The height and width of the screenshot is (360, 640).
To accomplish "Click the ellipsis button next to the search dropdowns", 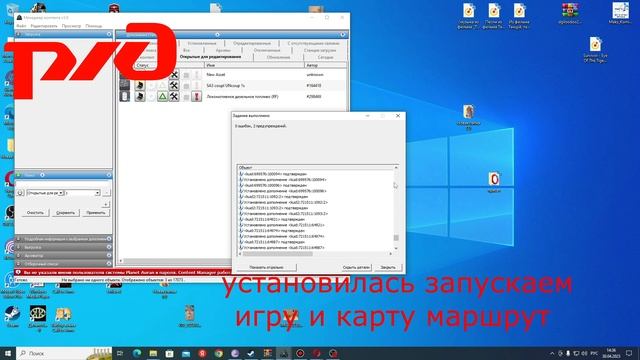I will tap(106, 193).
